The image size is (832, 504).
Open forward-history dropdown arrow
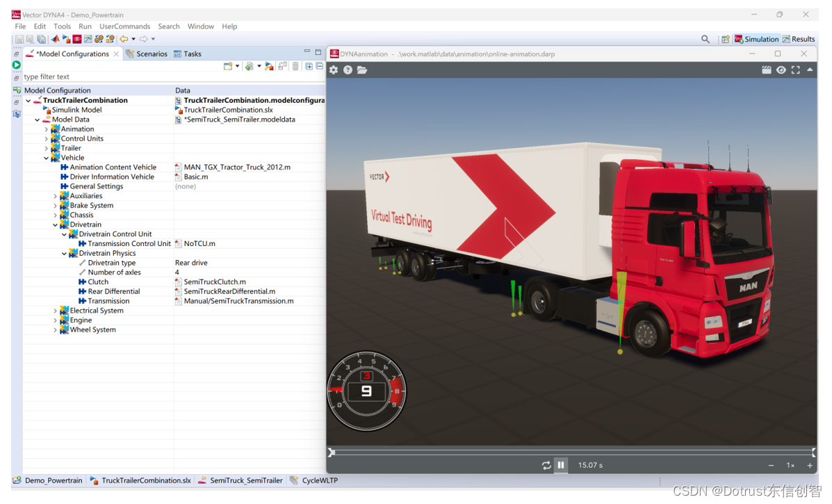[153, 39]
